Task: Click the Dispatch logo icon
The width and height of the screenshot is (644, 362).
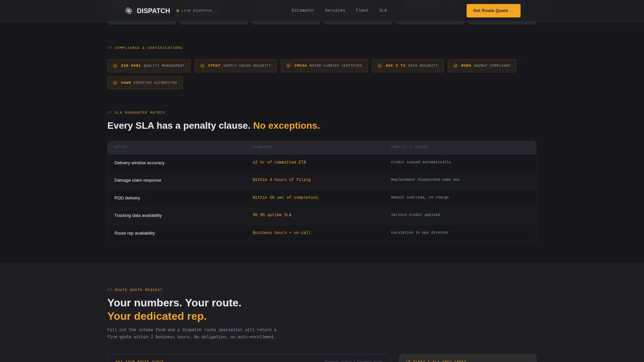Action: tap(129, 11)
